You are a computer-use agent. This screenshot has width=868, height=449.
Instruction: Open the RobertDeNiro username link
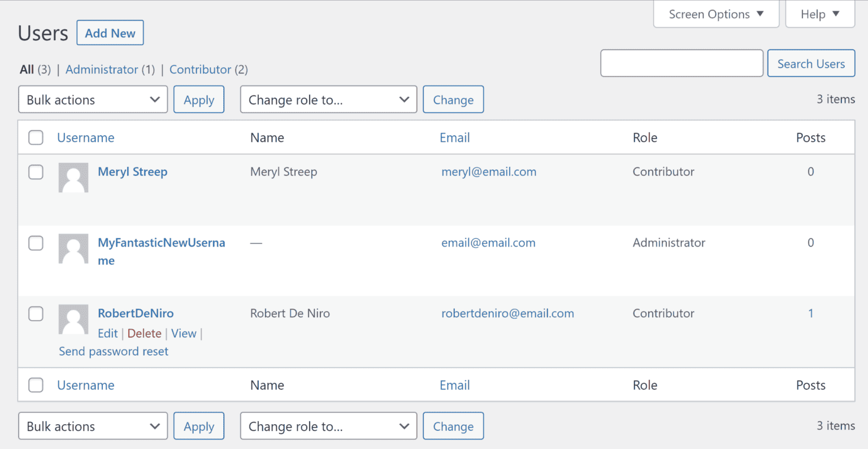[x=136, y=313]
